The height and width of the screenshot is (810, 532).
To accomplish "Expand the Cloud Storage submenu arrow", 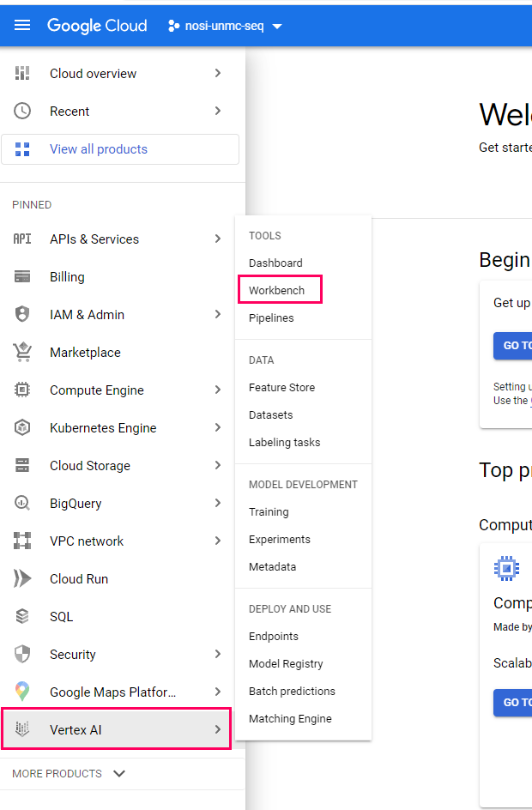I will 217,465.
